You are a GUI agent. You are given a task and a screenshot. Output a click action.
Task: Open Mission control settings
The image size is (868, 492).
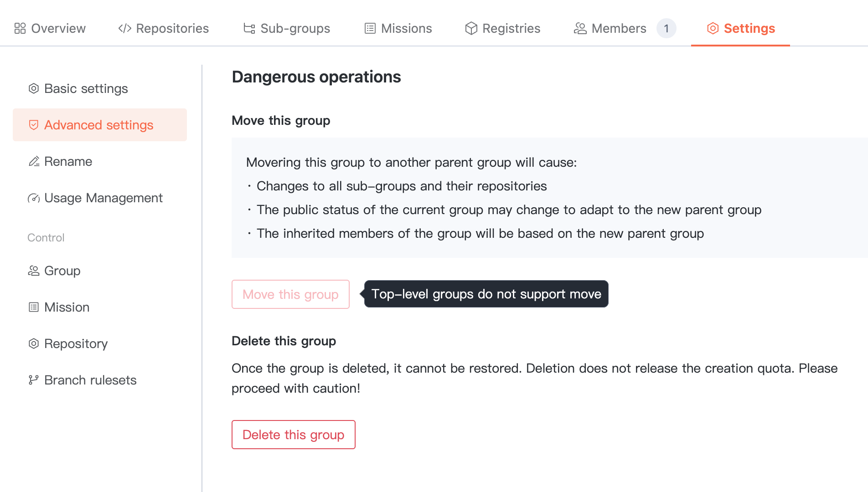67,307
